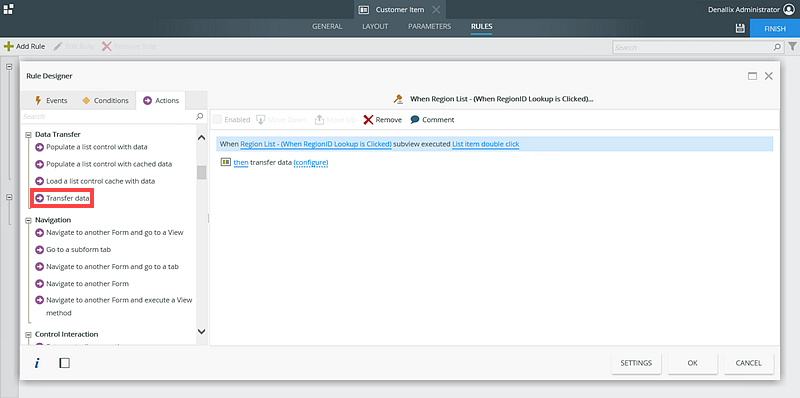Select Navigate to another Form and go to a tab
This screenshot has height=398, width=800.
coord(112,267)
